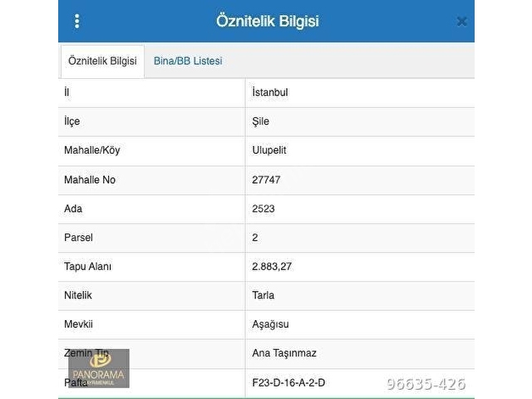The height and width of the screenshot is (399, 532).
Task: Click the Parsel row label
Action: click(78, 238)
